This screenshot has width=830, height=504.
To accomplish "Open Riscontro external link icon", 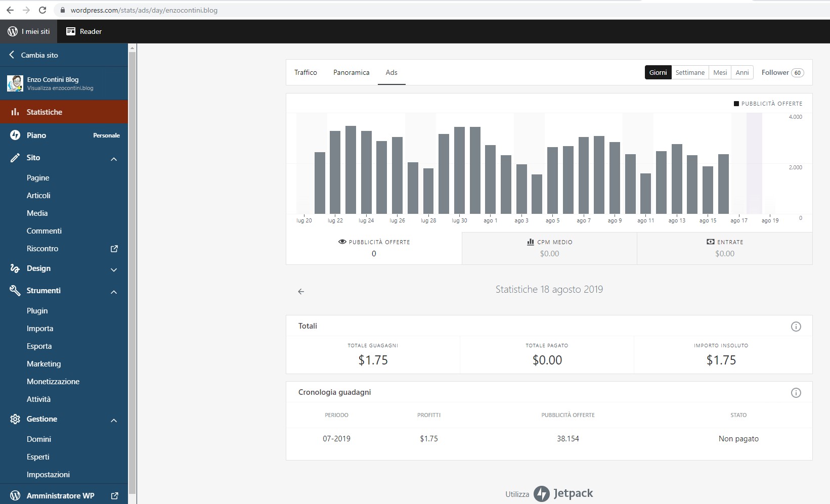I will click(x=114, y=249).
